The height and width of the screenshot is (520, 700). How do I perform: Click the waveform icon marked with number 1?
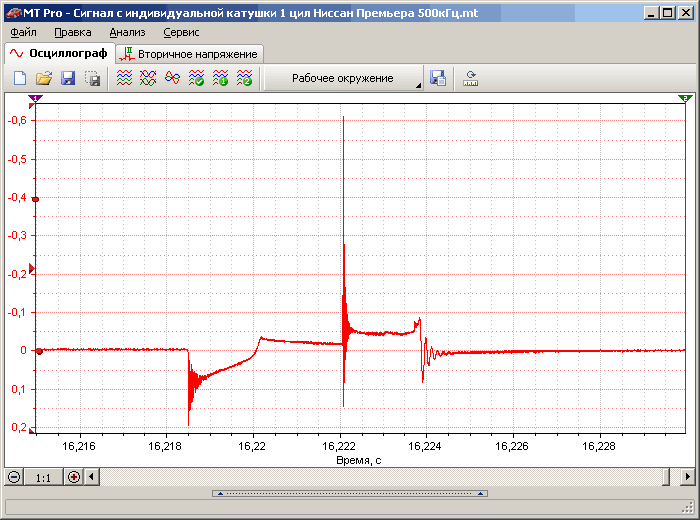pyautogui.click(x=221, y=78)
